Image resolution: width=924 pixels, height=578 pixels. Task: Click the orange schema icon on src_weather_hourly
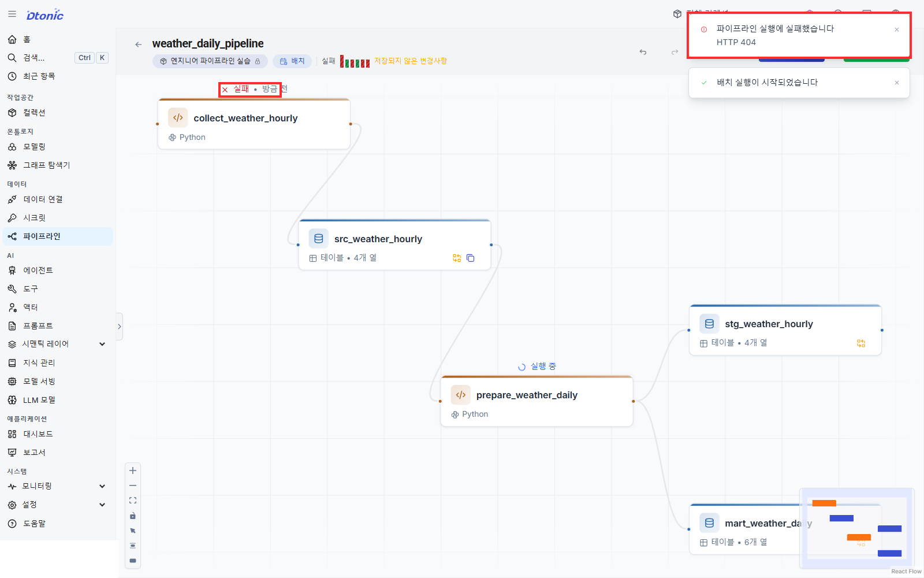[x=457, y=258]
